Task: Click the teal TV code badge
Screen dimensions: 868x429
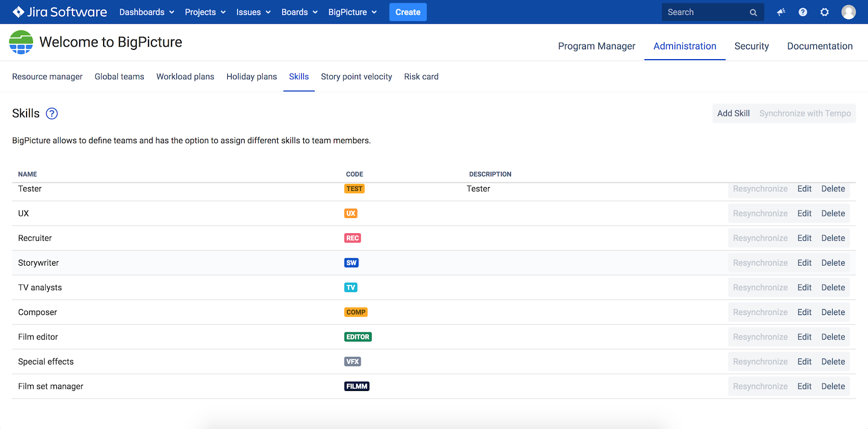Action: click(351, 287)
